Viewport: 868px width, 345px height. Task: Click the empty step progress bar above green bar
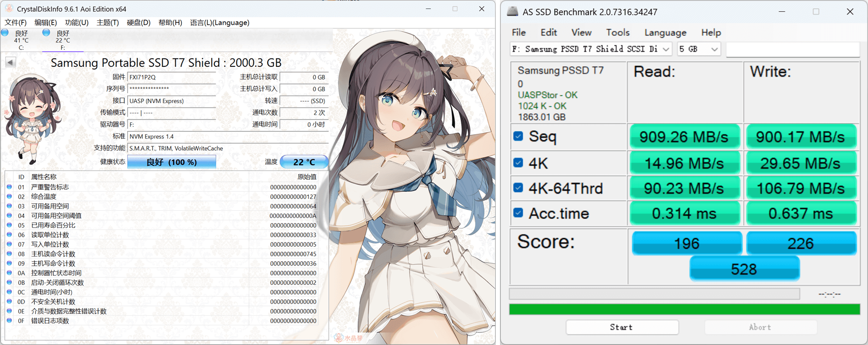coord(655,294)
